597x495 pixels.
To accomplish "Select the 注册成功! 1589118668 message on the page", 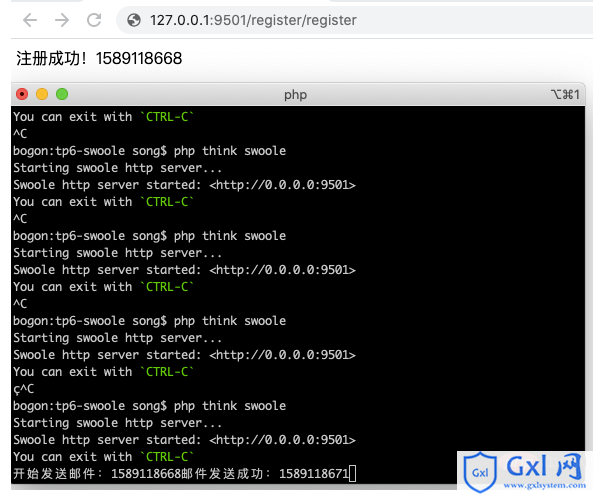I will point(99,59).
